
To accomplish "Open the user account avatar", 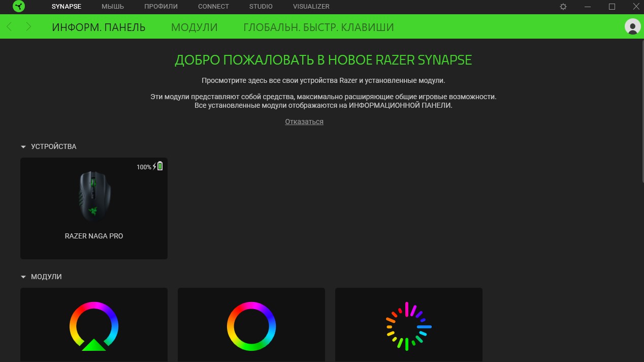I will [x=632, y=27].
